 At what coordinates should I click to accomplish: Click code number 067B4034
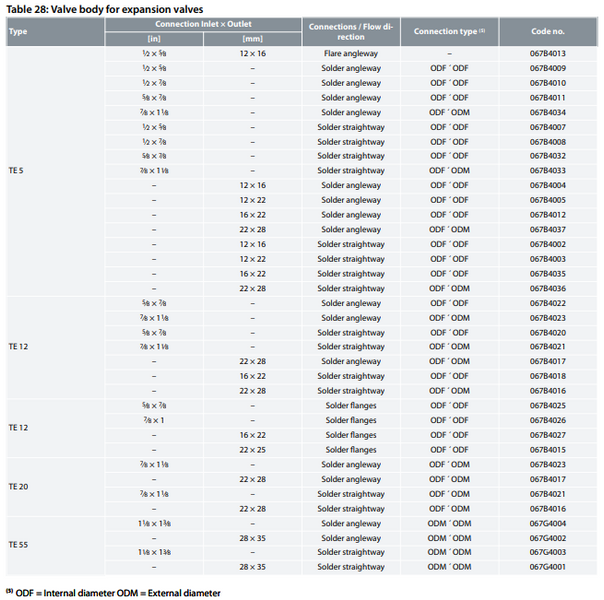[548, 112]
